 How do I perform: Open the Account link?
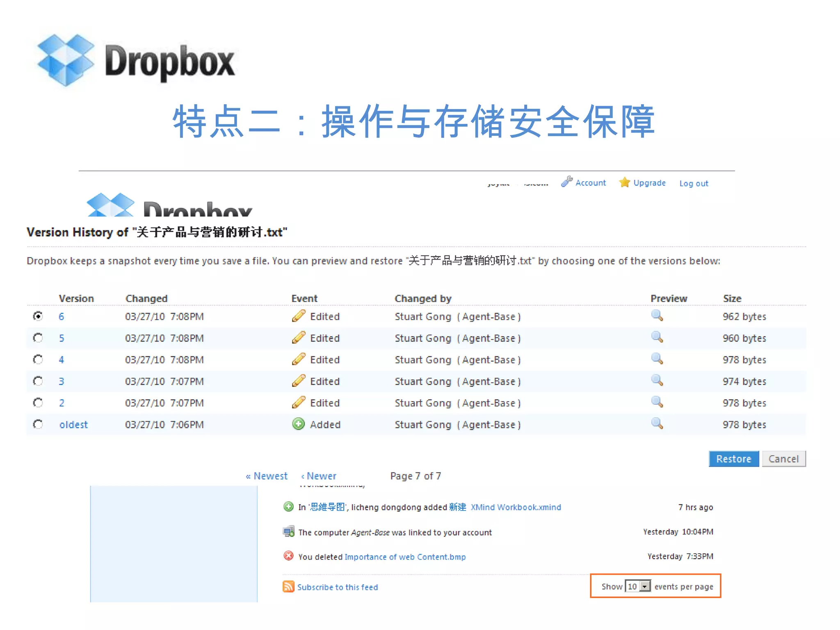[590, 183]
